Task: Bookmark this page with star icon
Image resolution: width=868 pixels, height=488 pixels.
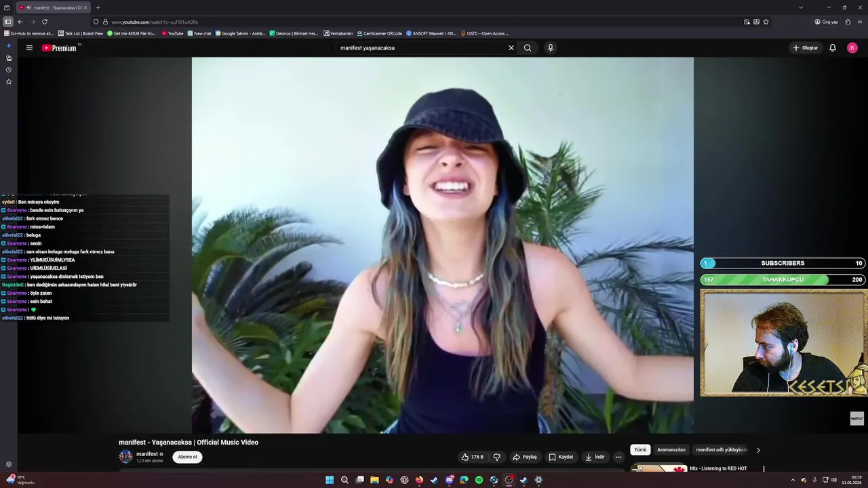Action: pos(766,22)
